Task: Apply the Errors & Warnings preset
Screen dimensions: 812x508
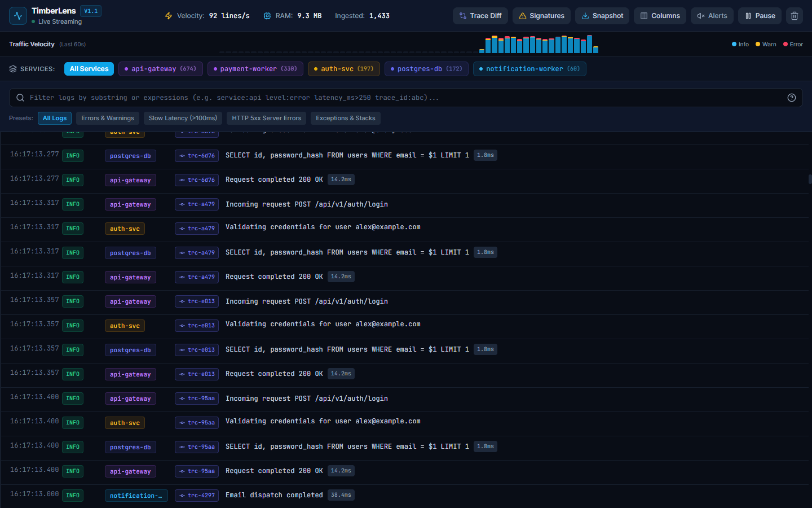Action: click(x=108, y=118)
